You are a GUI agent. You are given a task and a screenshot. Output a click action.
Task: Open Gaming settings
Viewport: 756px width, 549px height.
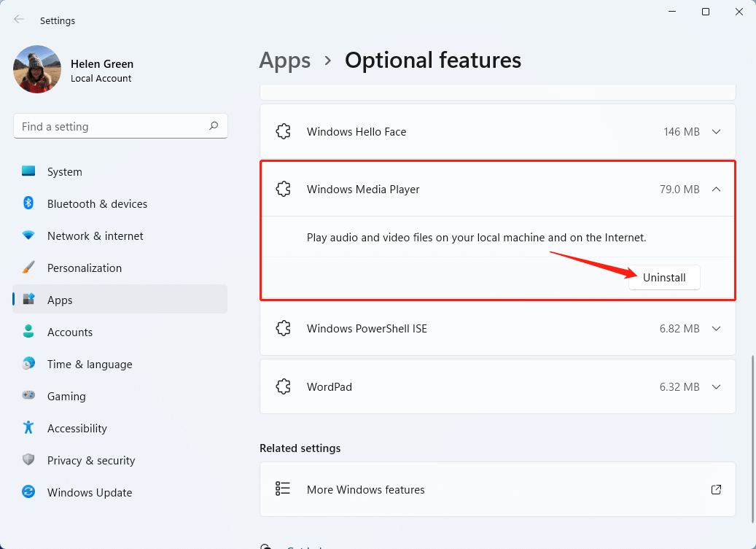tap(120, 396)
